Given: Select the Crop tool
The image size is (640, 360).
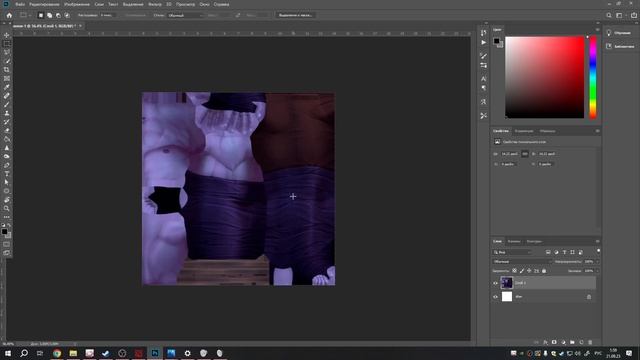Looking at the screenshot, I should [7, 70].
